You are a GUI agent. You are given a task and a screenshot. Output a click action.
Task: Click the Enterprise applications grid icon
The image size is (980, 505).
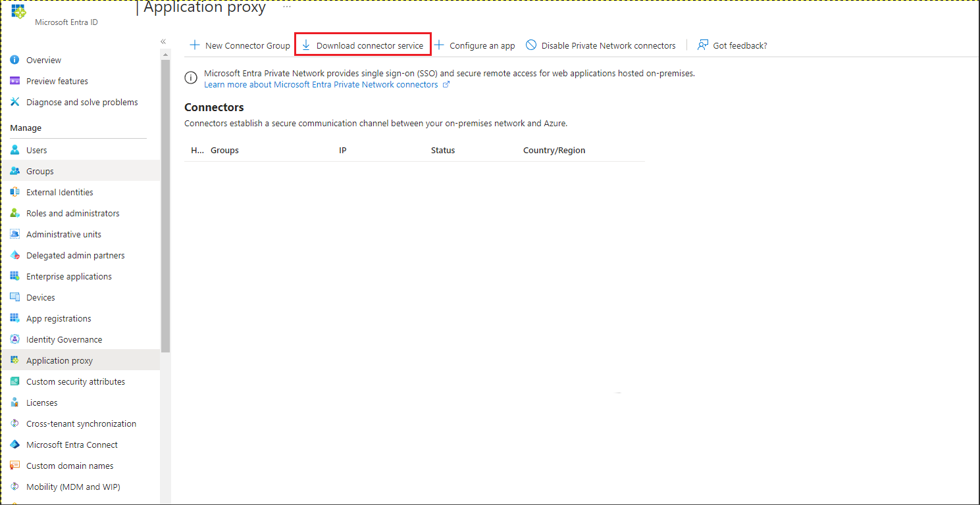click(x=14, y=276)
